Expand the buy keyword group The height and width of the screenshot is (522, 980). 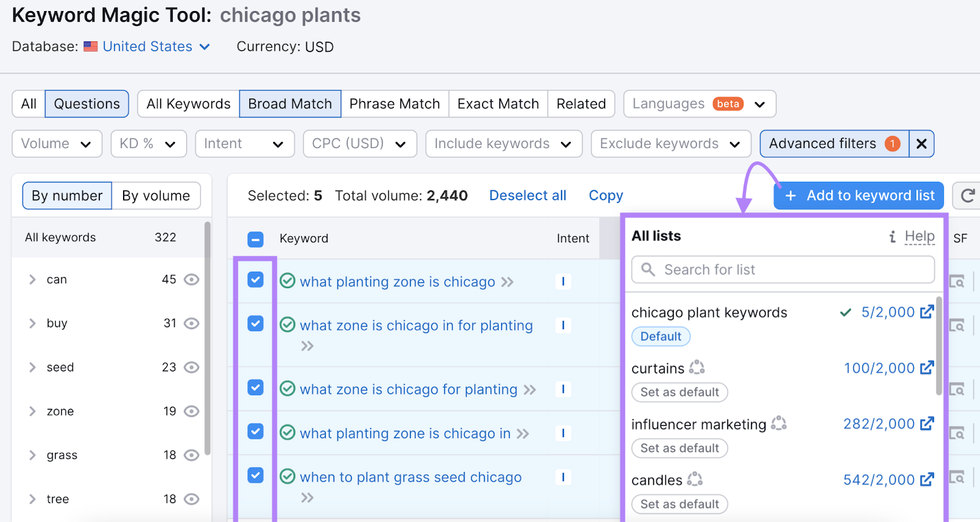[32, 324]
